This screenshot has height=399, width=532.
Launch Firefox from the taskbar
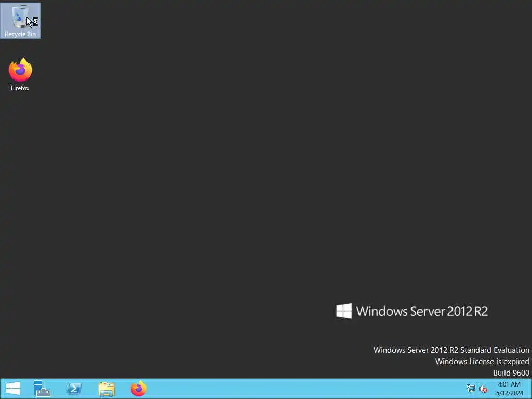click(139, 389)
